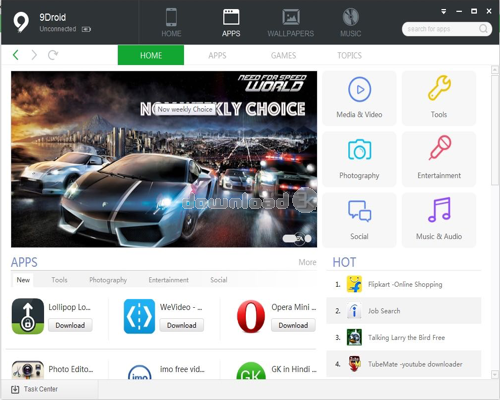Select the Photography apps filter tab
This screenshot has width=500, height=400.
pyautogui.click(x=108, y=280)
